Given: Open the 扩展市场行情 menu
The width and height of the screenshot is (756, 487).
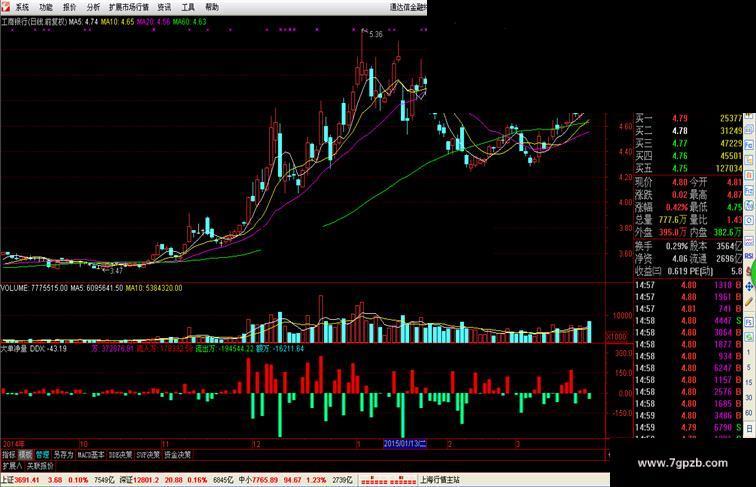Looking at the screenshot, I should coord(128,7).
